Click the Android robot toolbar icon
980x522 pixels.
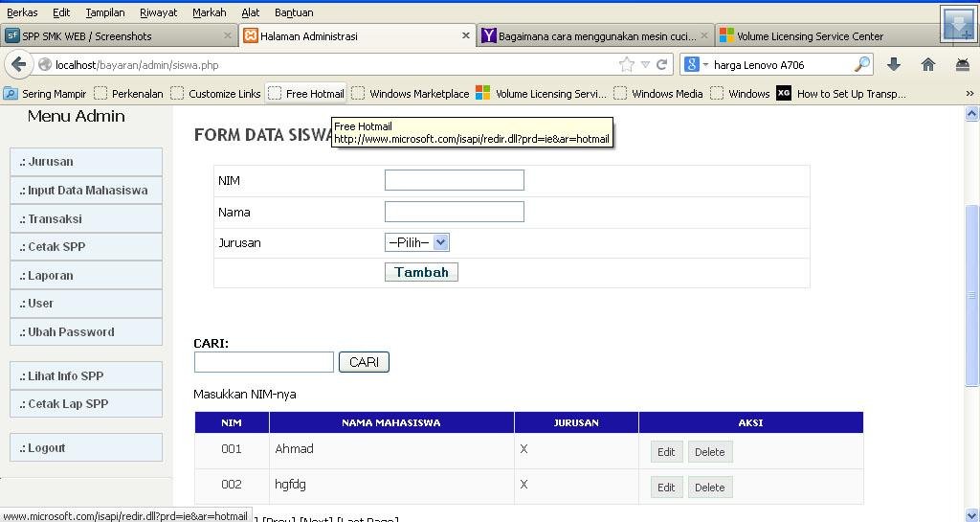point(963,64)
